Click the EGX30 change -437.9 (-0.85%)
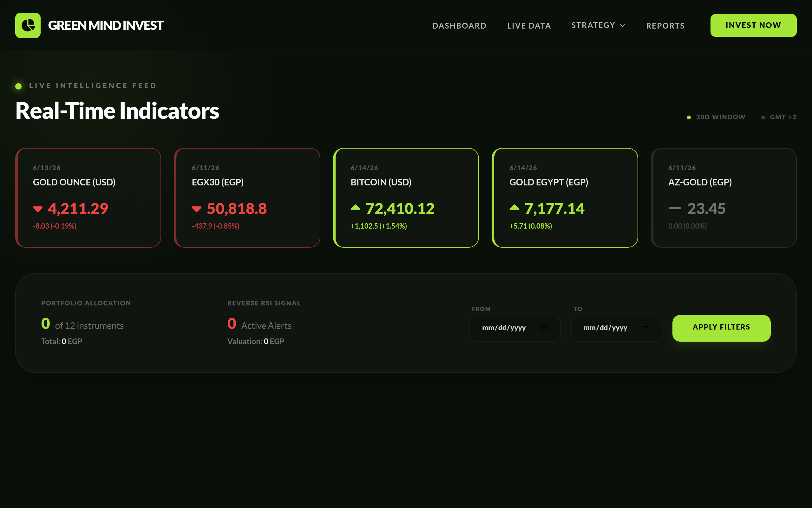The height and width of the screenshot is (508, 812). [215, 226]
